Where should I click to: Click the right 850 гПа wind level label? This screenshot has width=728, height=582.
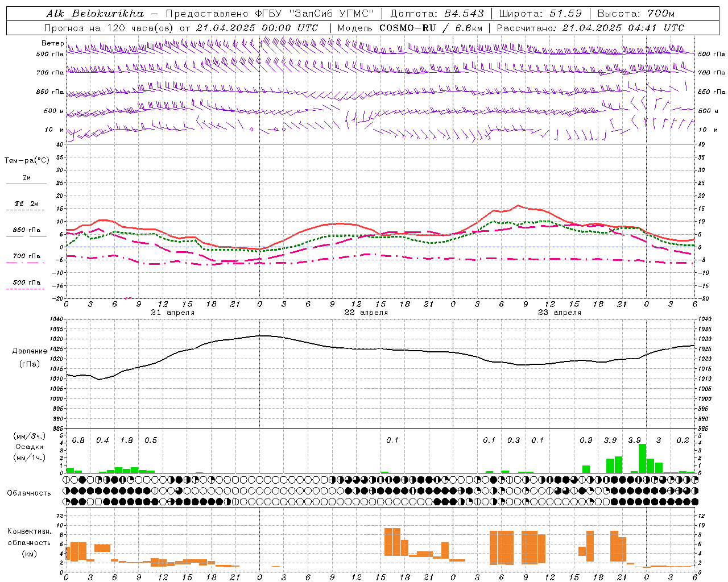pyautogui.click(x=712, y=92)
